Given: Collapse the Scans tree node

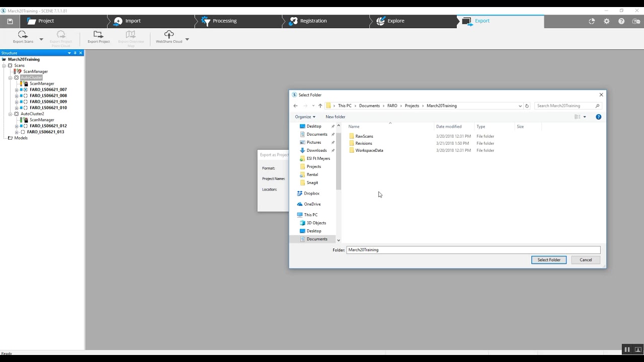Looking at the screenshot, I should (x=4, y=65).
